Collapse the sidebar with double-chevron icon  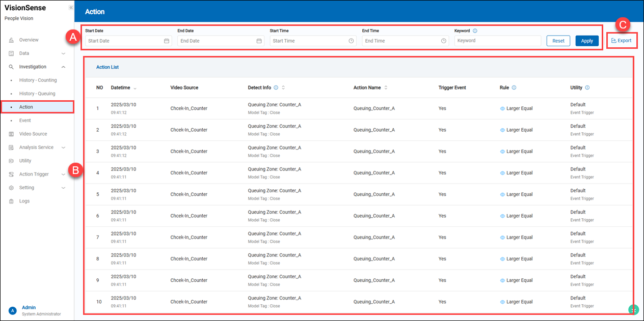(x=71, y=8)
